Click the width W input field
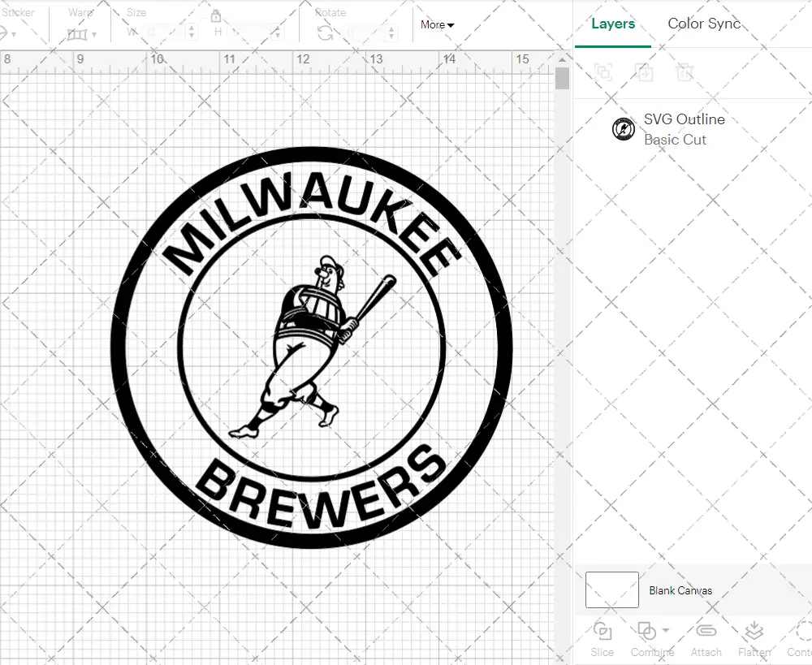The height and width of the screenshot is (665, 812). [162, 32]
